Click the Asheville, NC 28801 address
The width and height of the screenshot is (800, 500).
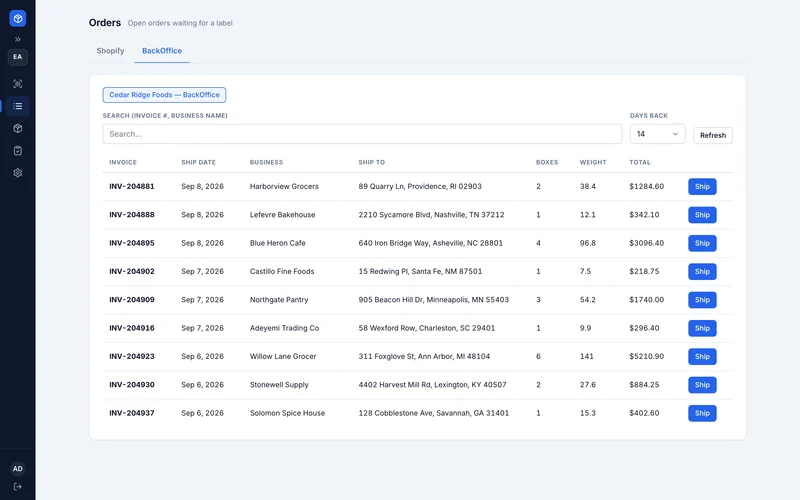pos(431,243)
